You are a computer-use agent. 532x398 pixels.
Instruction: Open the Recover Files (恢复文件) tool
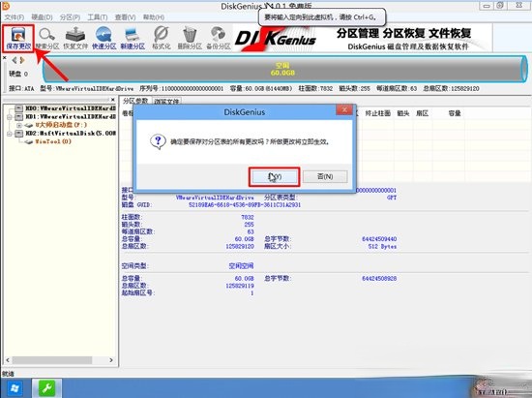75,39
